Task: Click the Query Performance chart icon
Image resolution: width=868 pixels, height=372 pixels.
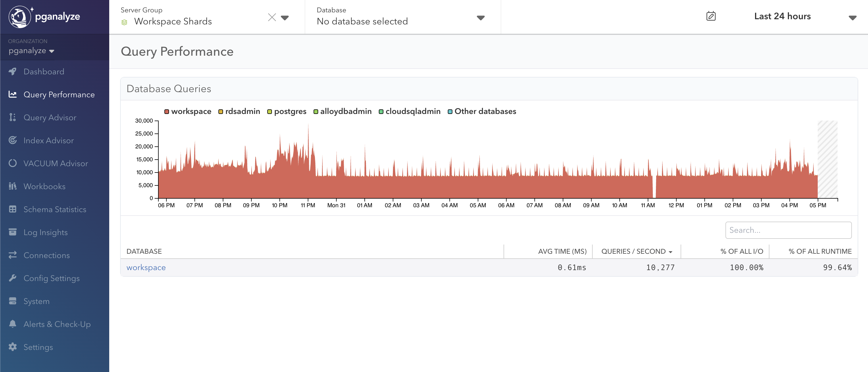Action: [x=12, y=94]
